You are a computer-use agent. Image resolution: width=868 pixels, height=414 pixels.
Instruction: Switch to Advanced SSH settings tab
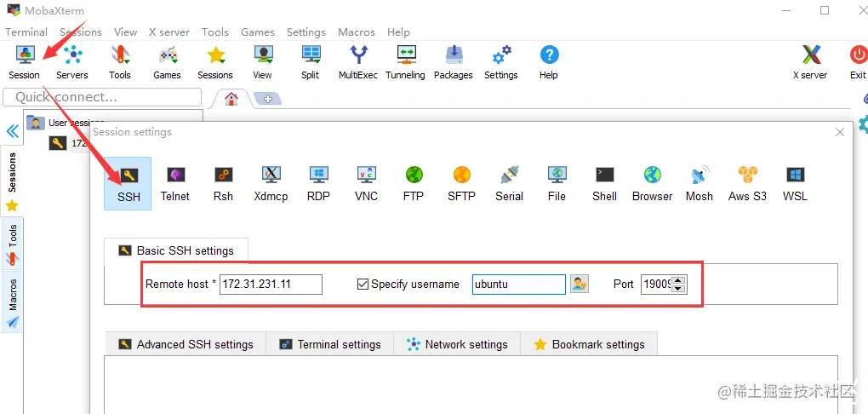[186, 344]
